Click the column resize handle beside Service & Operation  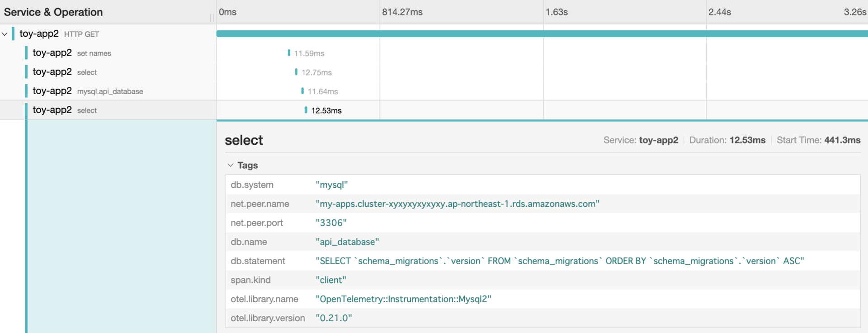pyautogui.click(x=212, y=18)
